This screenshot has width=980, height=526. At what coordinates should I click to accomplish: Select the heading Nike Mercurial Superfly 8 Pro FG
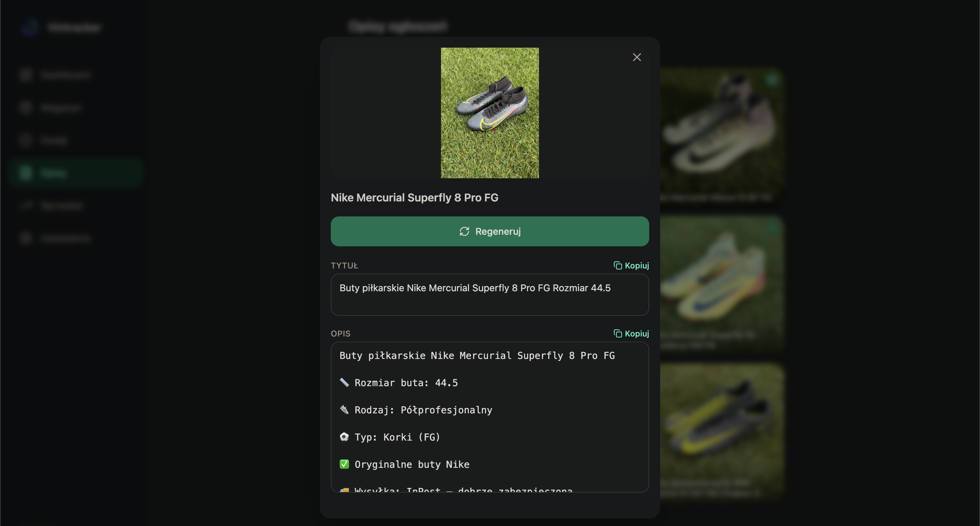coord(414,198)
